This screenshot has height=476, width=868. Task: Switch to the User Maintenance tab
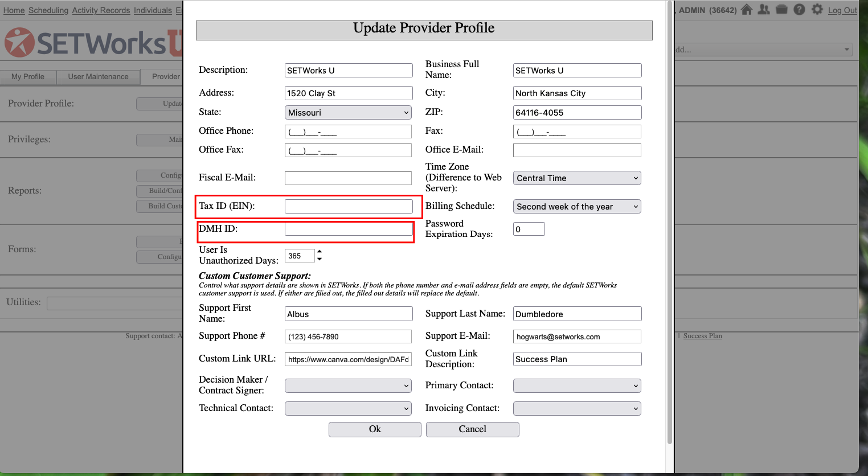(x=98, y=77)
